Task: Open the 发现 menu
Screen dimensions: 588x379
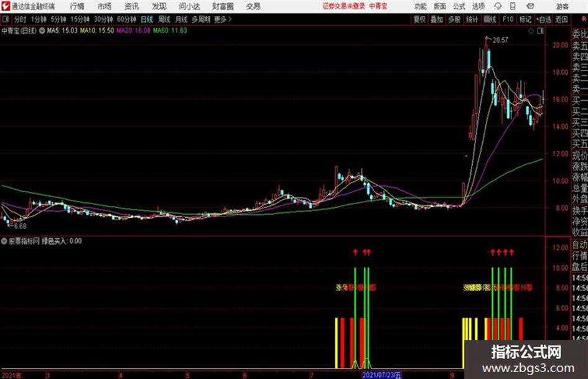Action: [159, 6]
